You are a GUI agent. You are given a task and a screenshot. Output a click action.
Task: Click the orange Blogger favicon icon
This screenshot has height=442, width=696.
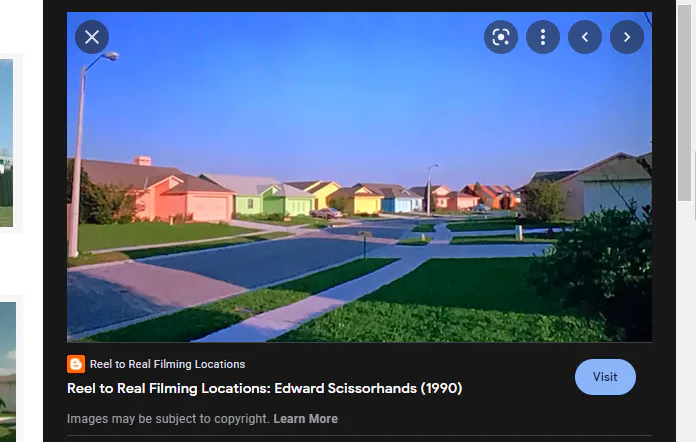(76, 364)
